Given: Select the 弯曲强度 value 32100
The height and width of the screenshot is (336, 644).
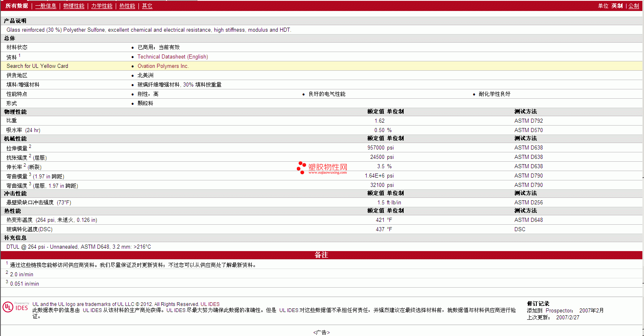Looking at the screenshot, I should click(x=377, y=185).
